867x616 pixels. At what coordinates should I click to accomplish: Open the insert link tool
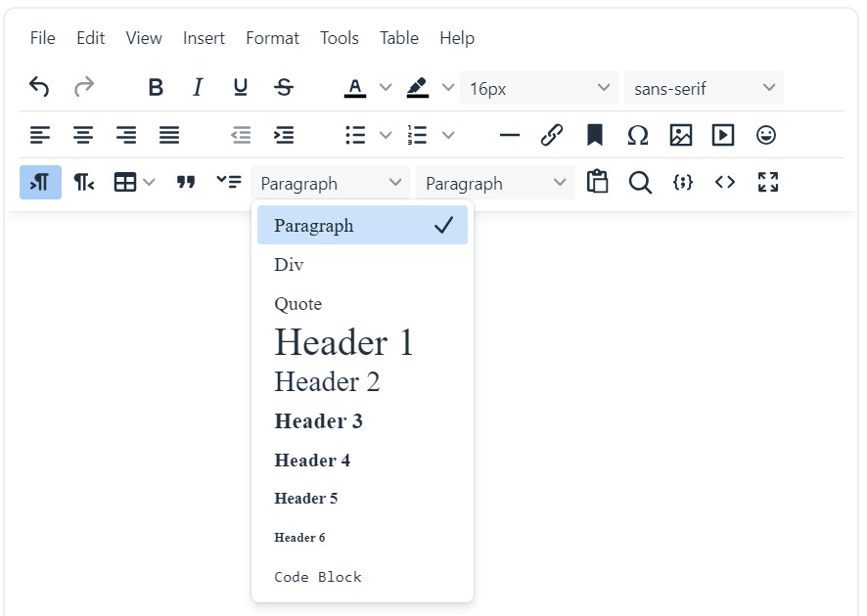tap(552, 135)
